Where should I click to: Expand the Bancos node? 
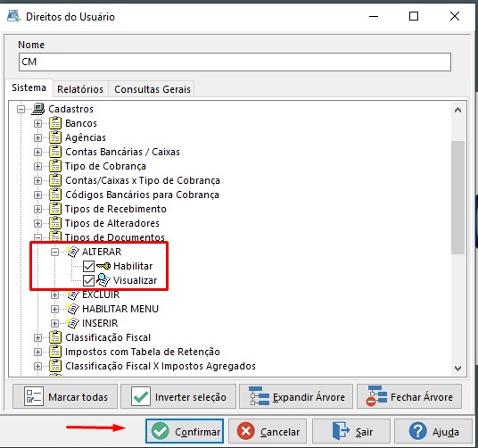37,123
